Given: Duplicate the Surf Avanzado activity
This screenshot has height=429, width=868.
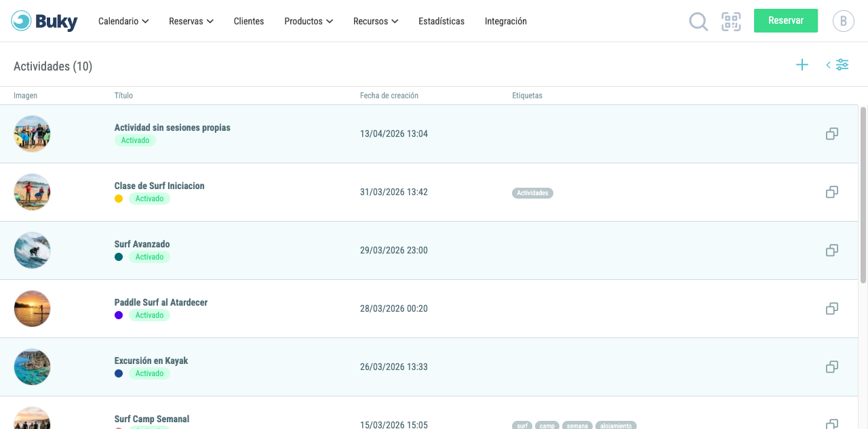Looking at the screenshot, I should tap(832, 250).
